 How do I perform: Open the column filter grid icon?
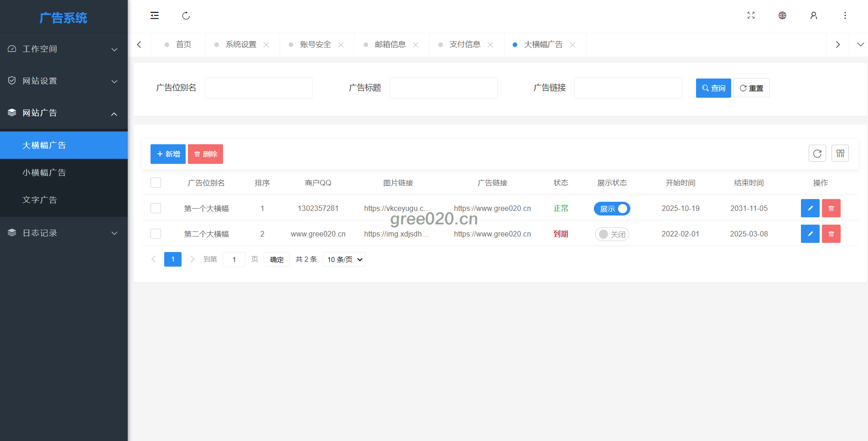[840, 153]
